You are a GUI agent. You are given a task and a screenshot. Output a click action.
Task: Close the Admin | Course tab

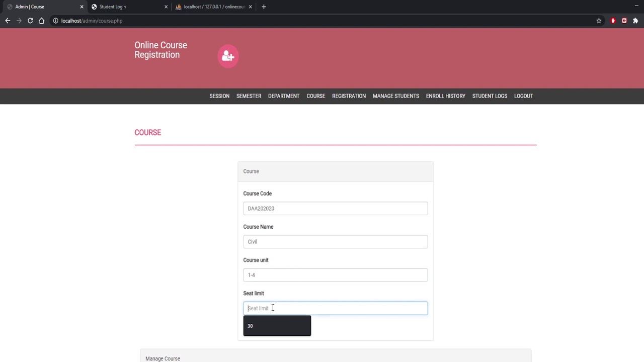(82, 7)
